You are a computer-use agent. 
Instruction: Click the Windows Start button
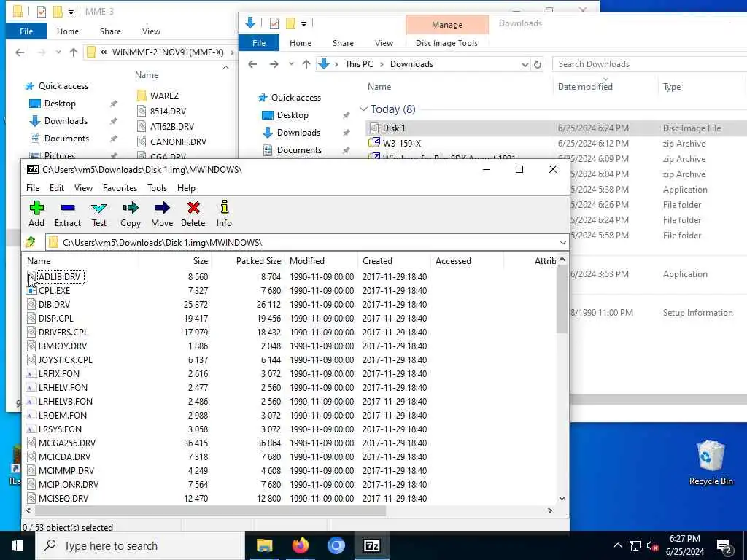(x=18, y=545)
